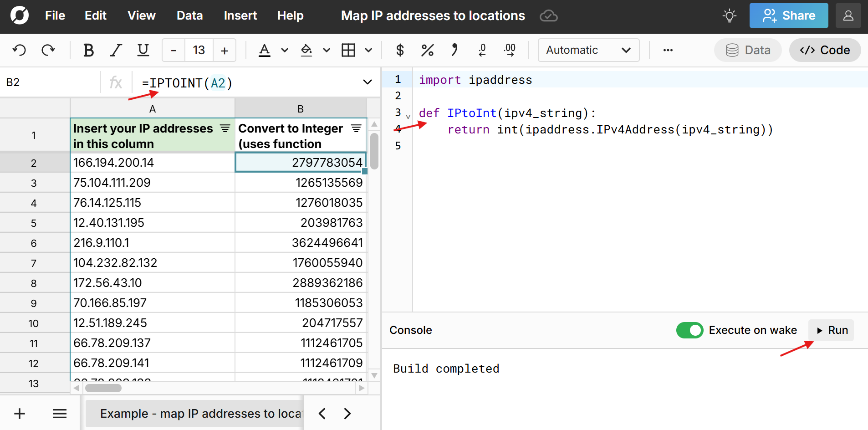
Task: Format selection as percentage
Action: 427,50
